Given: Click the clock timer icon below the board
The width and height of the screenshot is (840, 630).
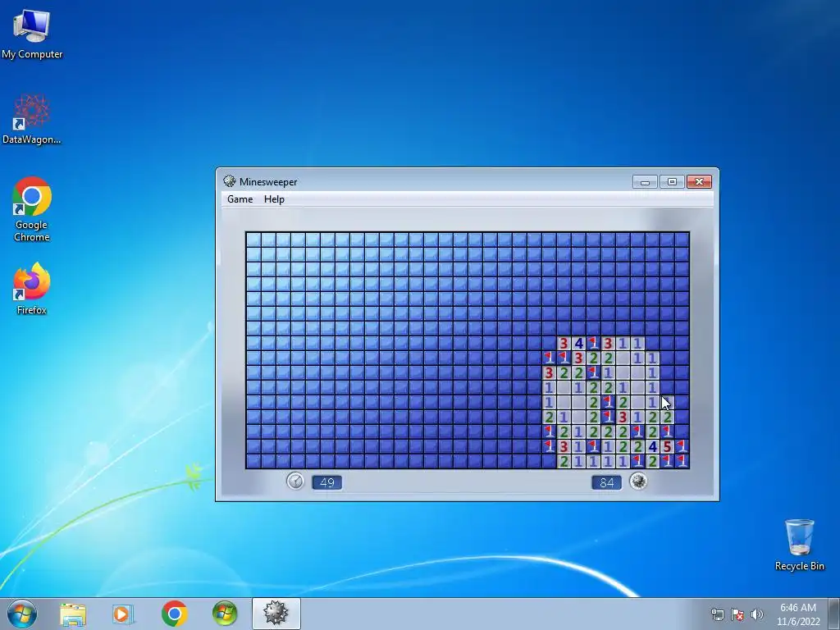Looking at the screenshot, I should 295,481.
